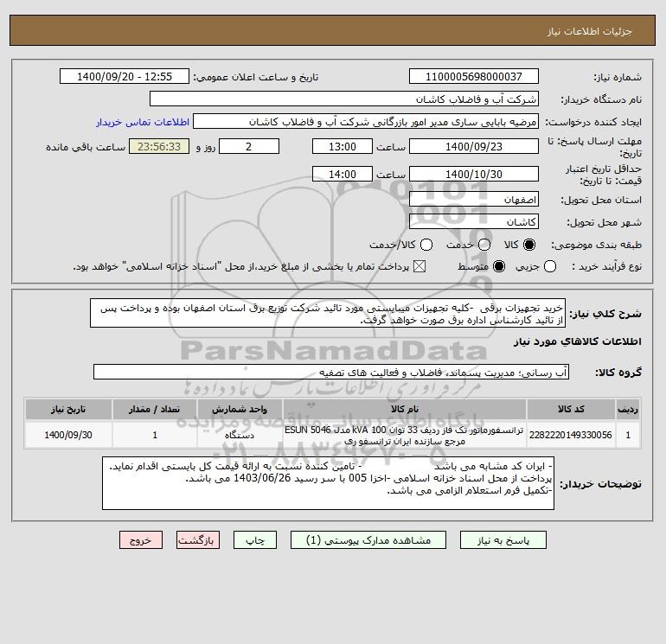666x644 pixels.
Task: Click the days remaining field showing 2
Action: click(x=249, y=146)
